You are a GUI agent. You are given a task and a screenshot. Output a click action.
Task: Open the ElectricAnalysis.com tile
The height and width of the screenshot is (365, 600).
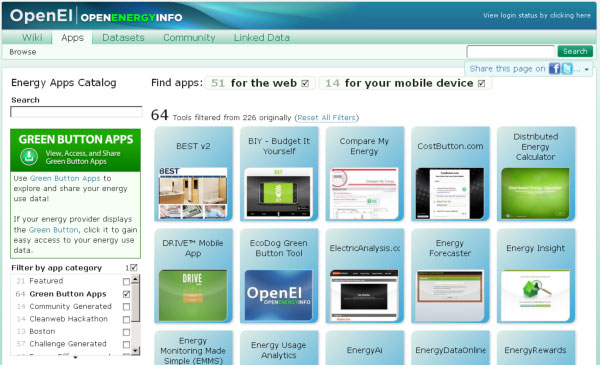[365, 276]
